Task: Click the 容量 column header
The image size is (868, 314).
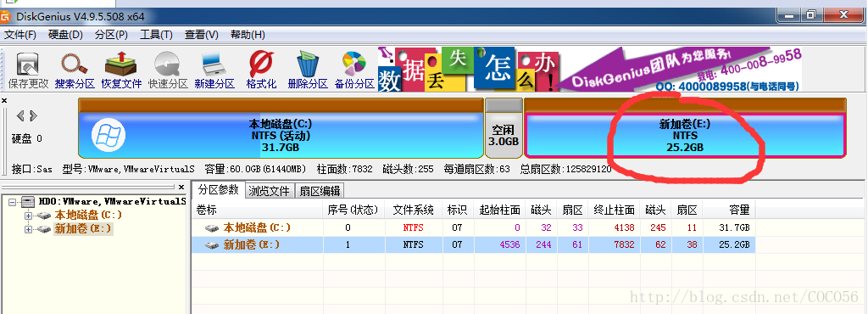Action: [x=728, y=210]
